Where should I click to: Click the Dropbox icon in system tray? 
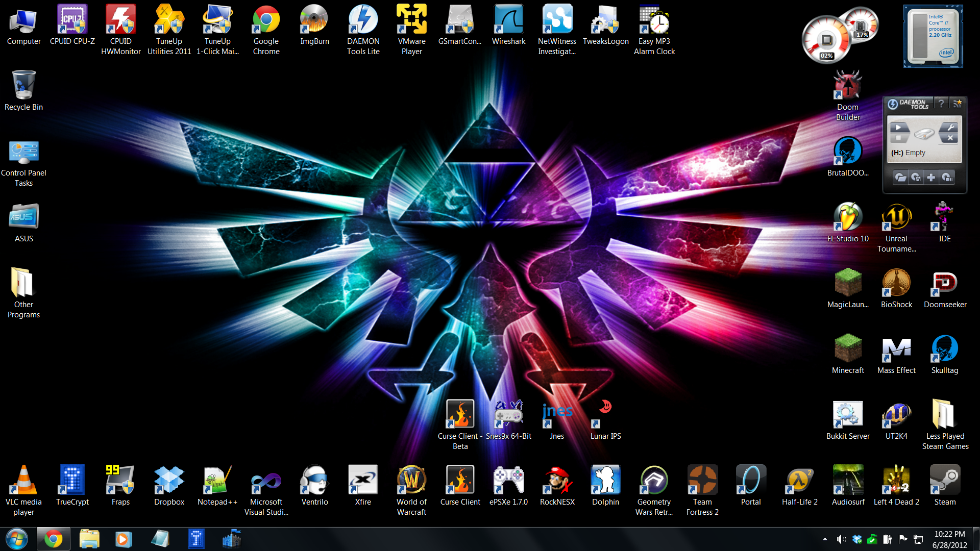click(x=857, y=539)
